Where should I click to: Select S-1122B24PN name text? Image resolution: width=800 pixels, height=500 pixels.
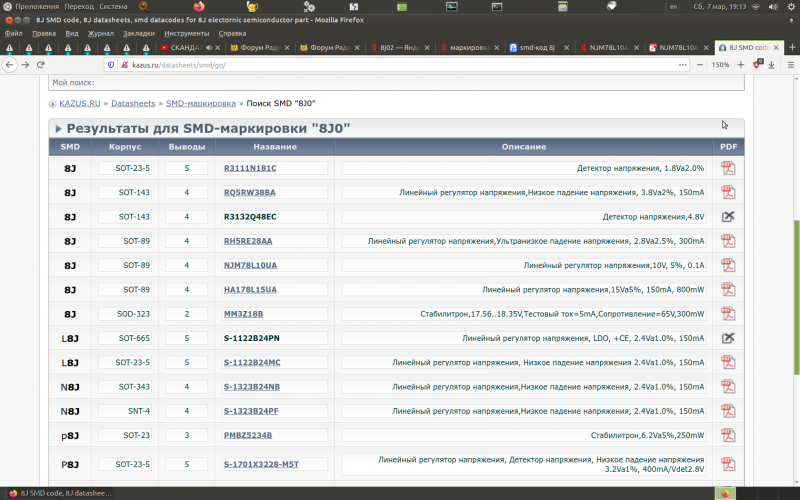(x=252, y=338)
